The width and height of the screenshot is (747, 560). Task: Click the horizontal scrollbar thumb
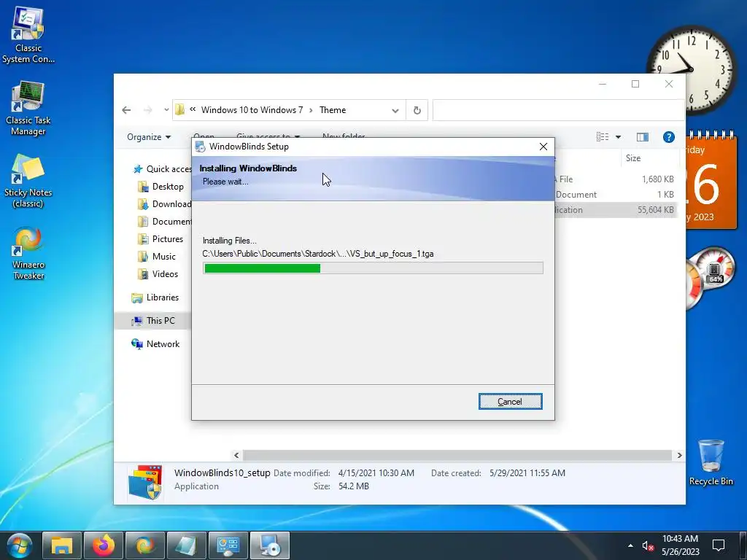click(x=457, y=455)
